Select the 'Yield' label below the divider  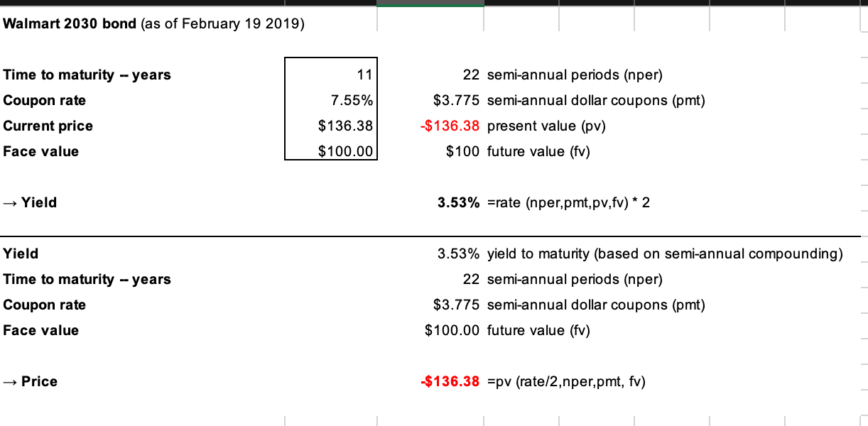[x=21, y=253]
